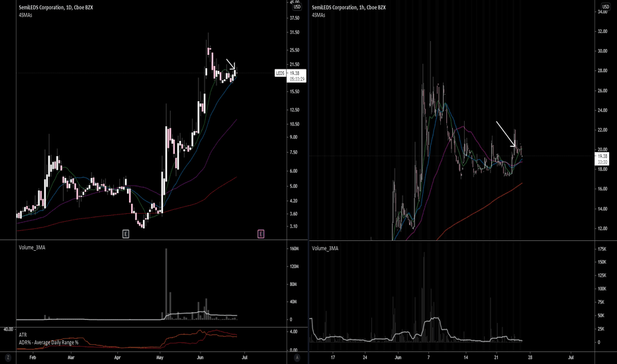Open USD currency selector on hourly chart
This screenshot has width=617, height=364.
605,7
